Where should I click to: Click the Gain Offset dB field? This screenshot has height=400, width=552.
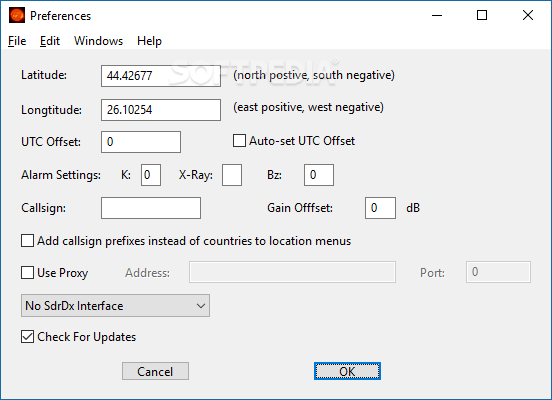(x=381, y=208)
